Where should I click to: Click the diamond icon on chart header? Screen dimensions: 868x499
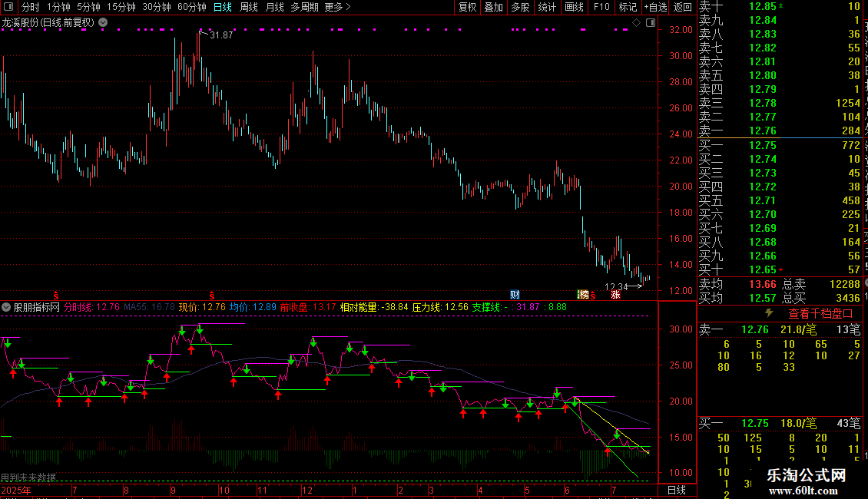click(637, 23)
